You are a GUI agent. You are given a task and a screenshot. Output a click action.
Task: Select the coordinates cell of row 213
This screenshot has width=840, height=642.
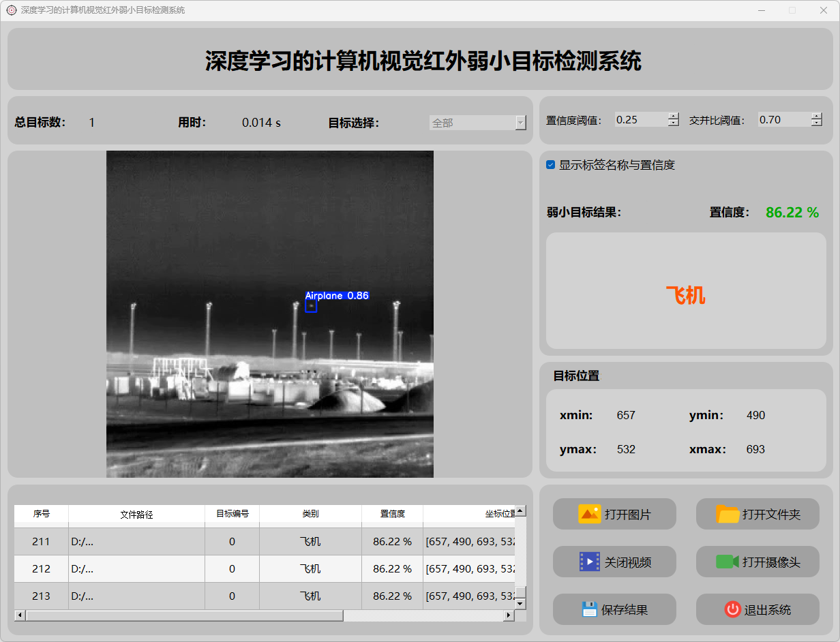(x=469, y=596)
